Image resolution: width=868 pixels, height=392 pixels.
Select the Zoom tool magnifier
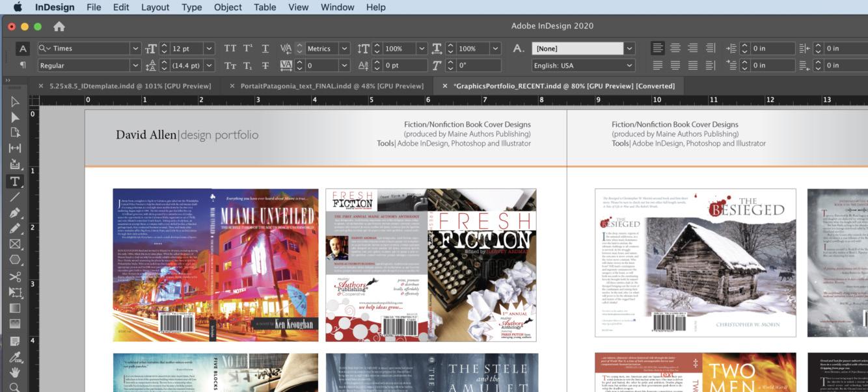14,387
